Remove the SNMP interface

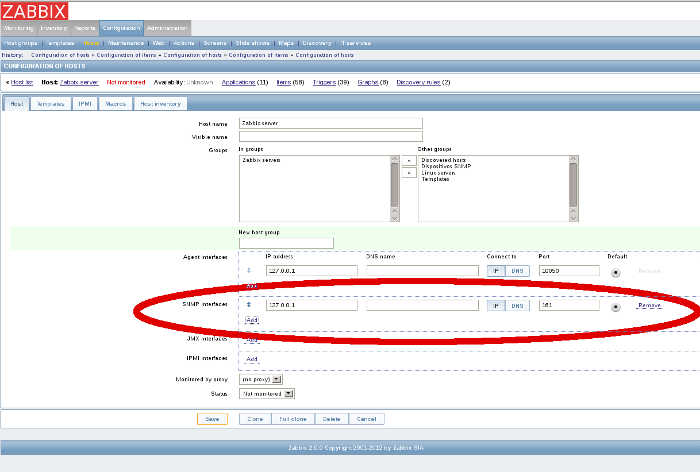(649, 305)
